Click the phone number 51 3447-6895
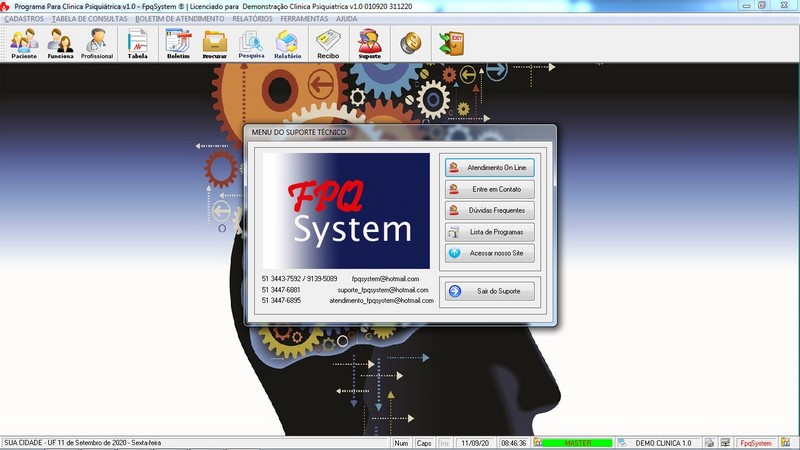The width and height of the screenshot is (800, 450). tap(281, 301)
